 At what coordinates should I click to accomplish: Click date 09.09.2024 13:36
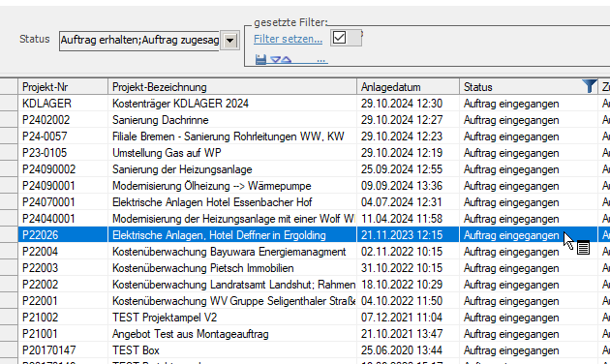point(402,186)
